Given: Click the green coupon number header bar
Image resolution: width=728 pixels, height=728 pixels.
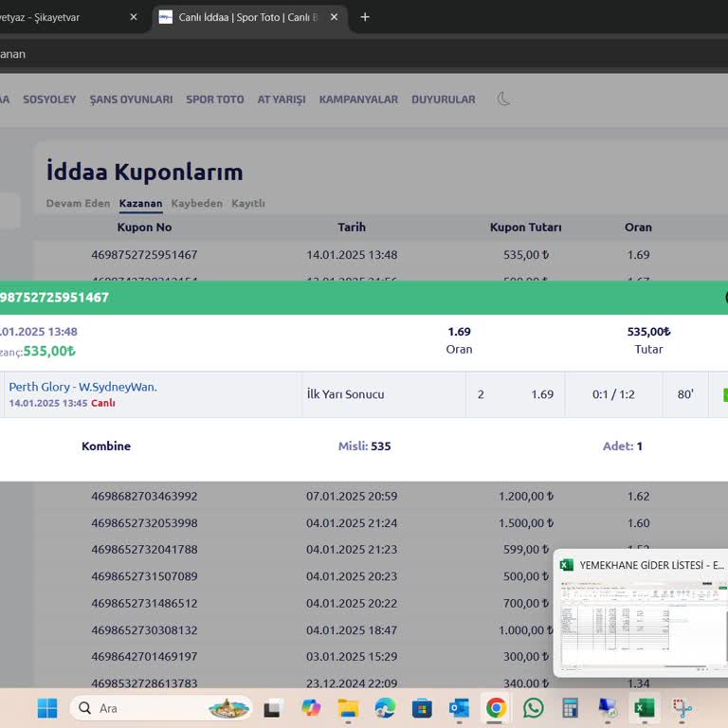Looking at the screenshot, I should 364,297.
